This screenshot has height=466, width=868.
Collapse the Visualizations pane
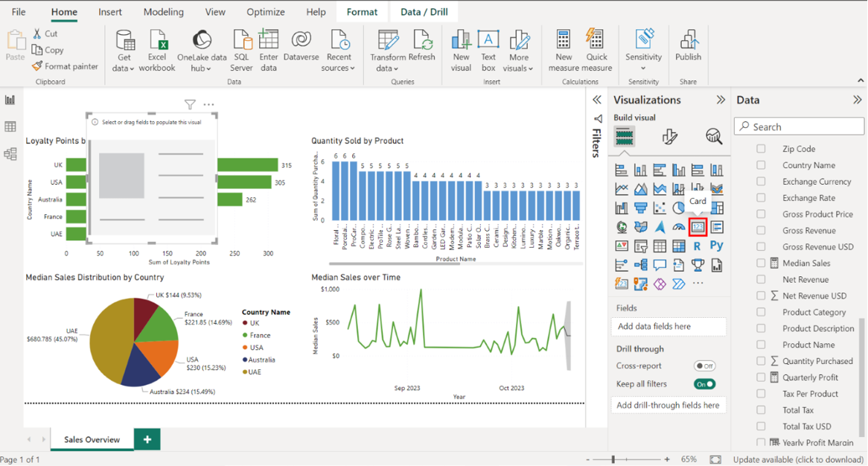[x=721, y=100]
